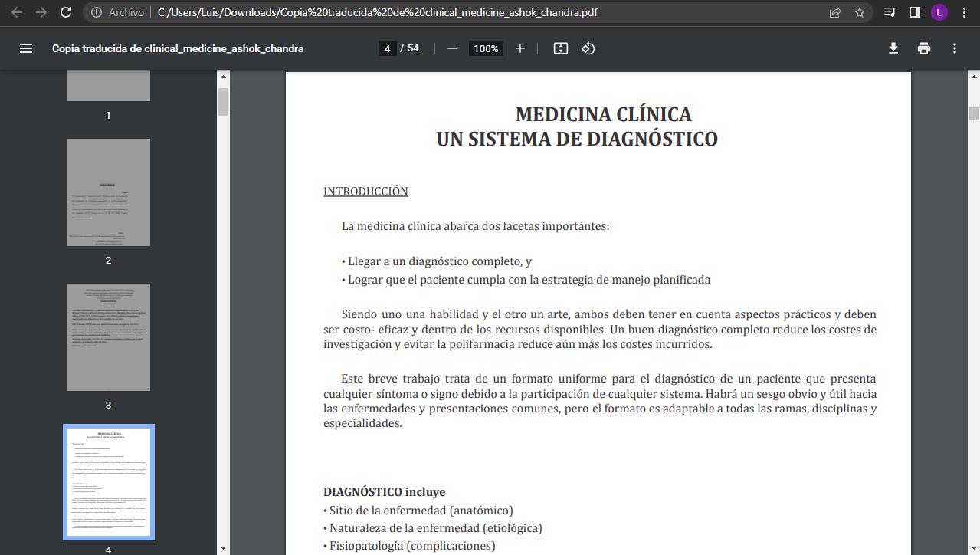Viewport: 980px width, 555px height.
Task: Click thumbnail panel scrollbar down arrow
Action: point(223,547)
